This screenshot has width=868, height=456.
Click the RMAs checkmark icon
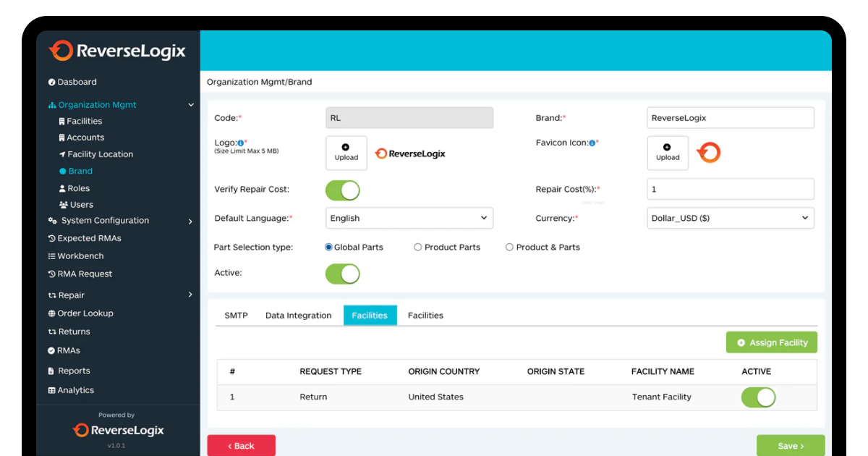(52, 350)
